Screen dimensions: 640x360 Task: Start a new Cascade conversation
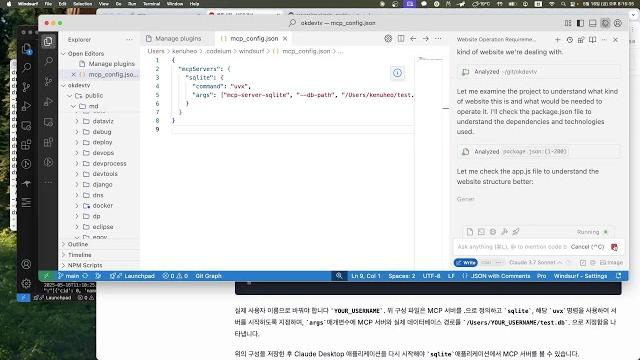558,40
